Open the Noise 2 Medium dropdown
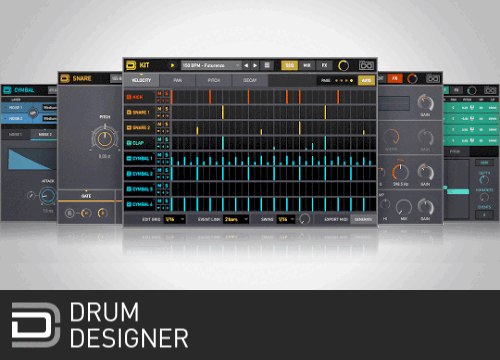This screenshot has width=500, height=360. [x=50, y=119]
